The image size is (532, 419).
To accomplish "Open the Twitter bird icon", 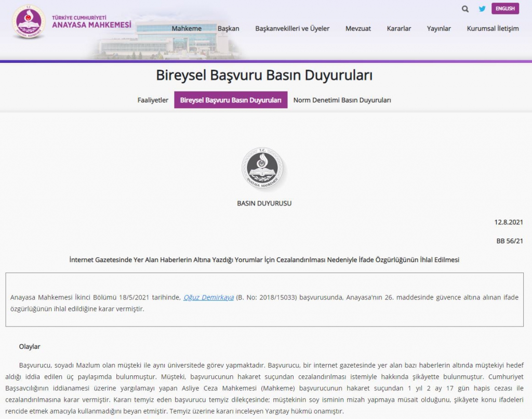I will click(482, 9).
